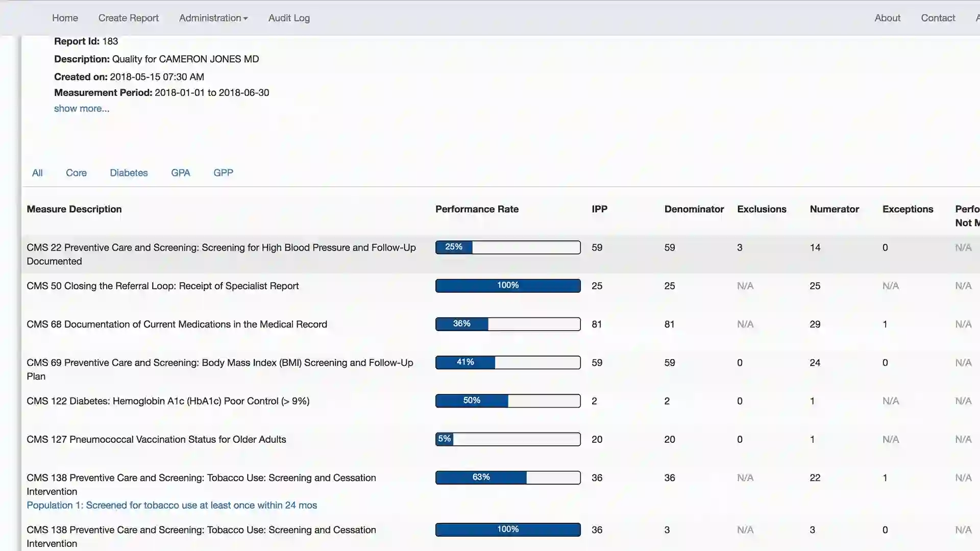This screenshot has height=551, width=980.
Task: Open the About page
Action: coord(887,18)
